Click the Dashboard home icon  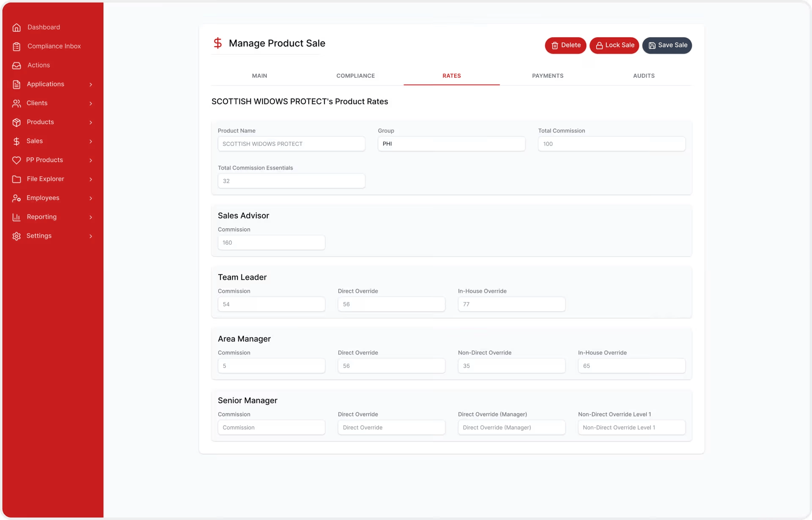(16, 27)
